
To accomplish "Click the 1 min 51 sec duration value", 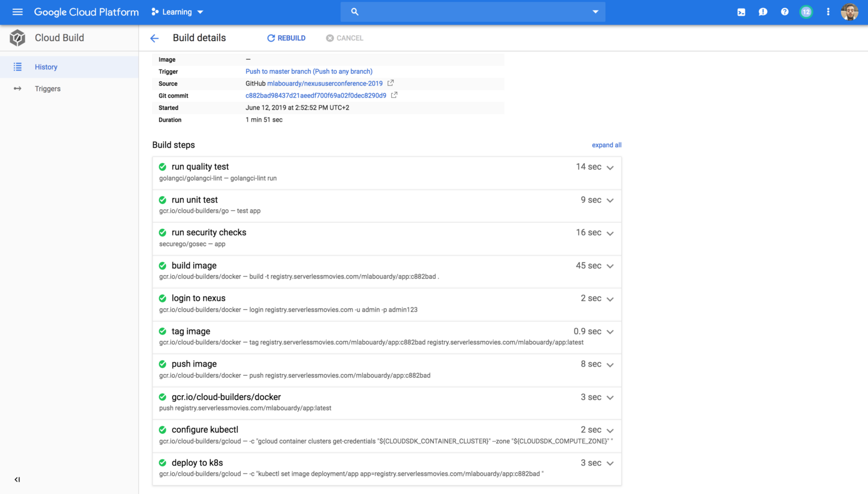I will 264,120.
